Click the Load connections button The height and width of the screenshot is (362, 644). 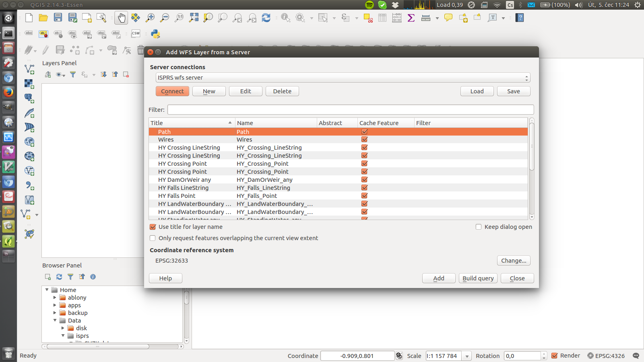477,91
